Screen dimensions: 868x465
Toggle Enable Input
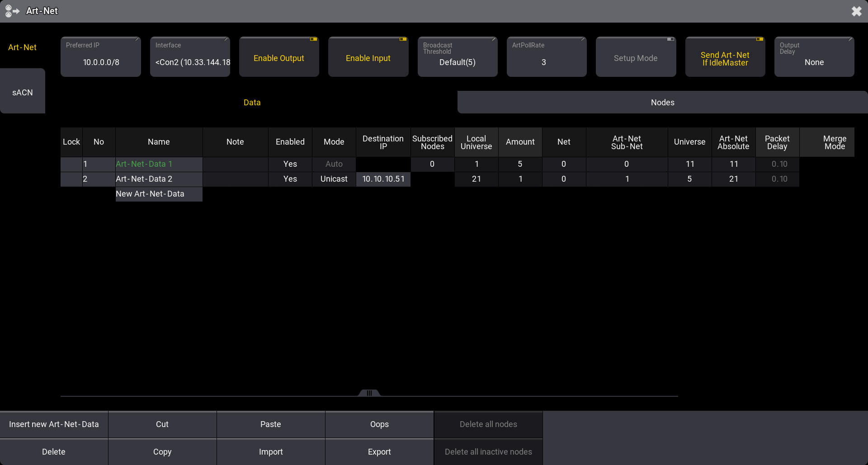tap(368, 57)
